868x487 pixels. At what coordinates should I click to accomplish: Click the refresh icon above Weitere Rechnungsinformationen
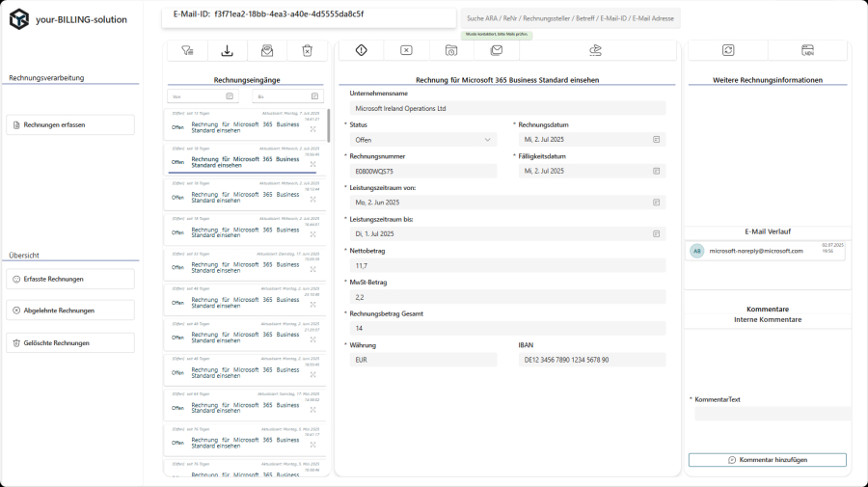(728, 50)
